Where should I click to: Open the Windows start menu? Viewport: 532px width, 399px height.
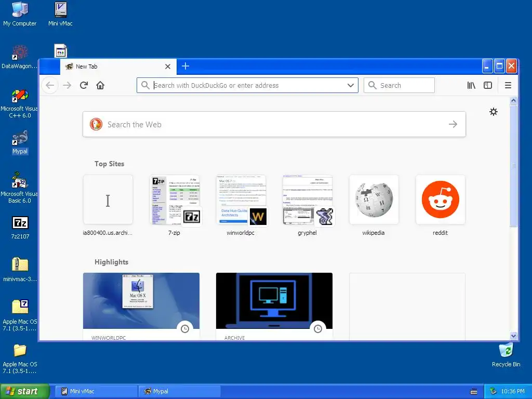click(24, 391)
